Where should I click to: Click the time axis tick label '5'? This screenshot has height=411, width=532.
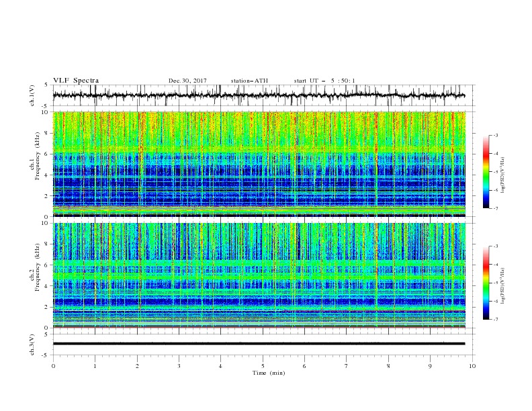coord(263,366)
